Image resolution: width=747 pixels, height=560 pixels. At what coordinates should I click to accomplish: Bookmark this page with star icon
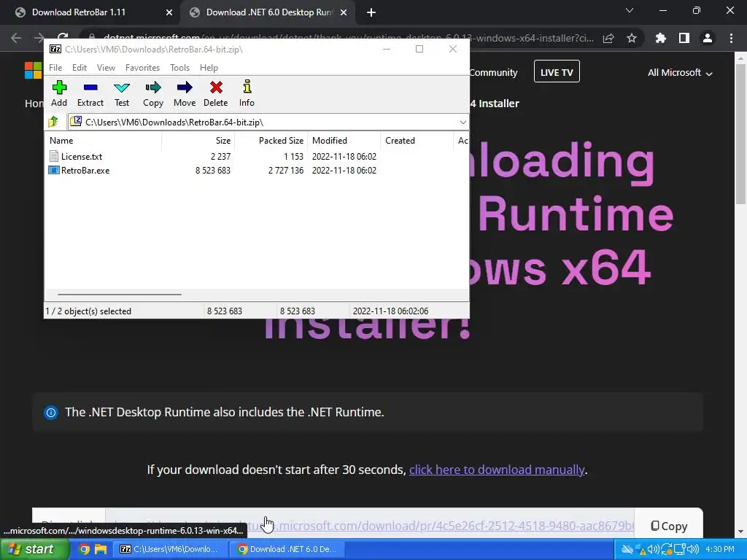tap(632, 38)
